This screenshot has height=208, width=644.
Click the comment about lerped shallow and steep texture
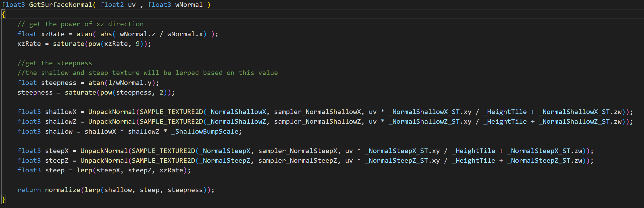click(x=147, y=73)
